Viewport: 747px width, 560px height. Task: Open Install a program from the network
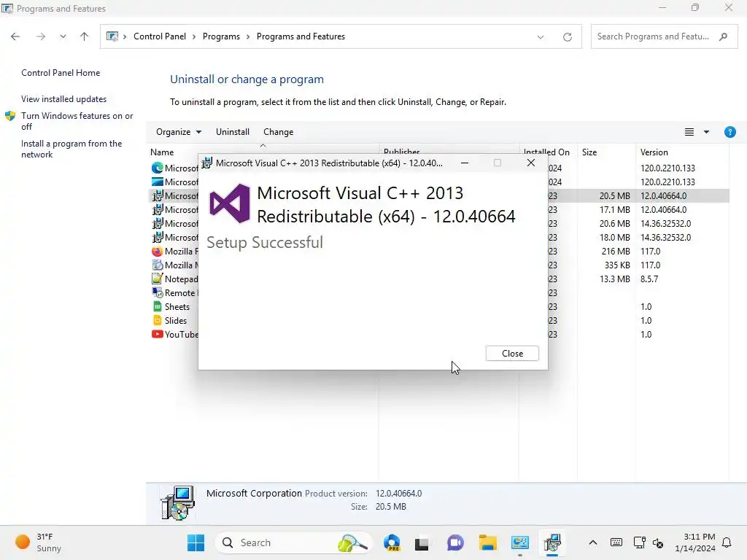[71, 149]
